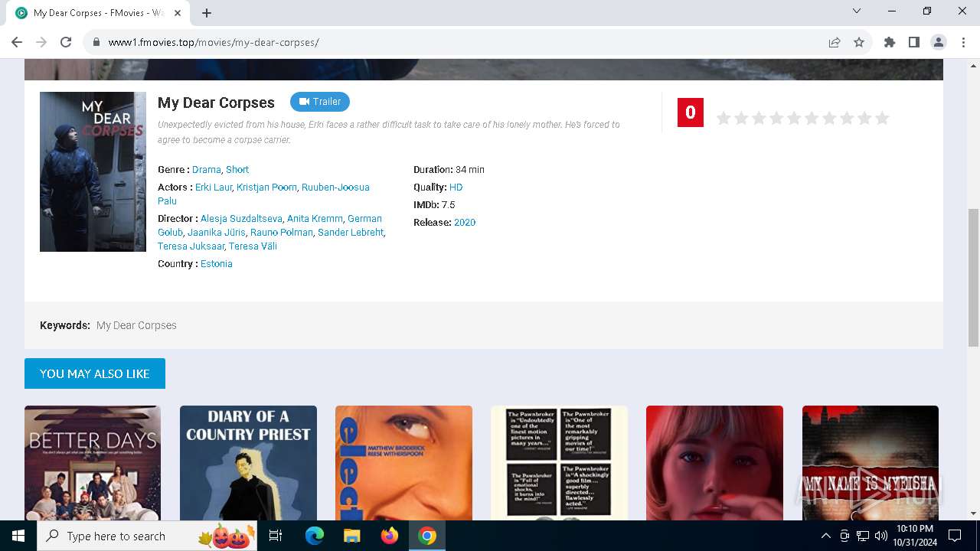Open Task View on the taskbar
This screenshot has height=551, width=980.
[276, 536]
